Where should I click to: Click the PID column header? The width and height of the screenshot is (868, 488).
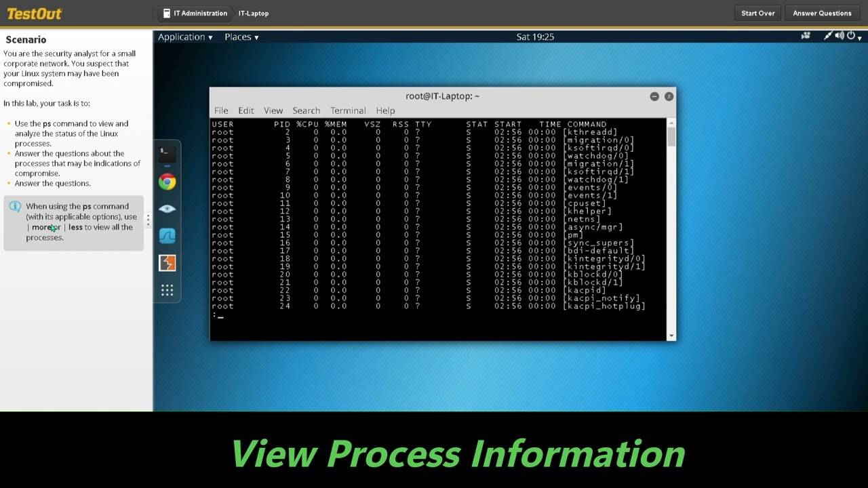click(281, 124)
